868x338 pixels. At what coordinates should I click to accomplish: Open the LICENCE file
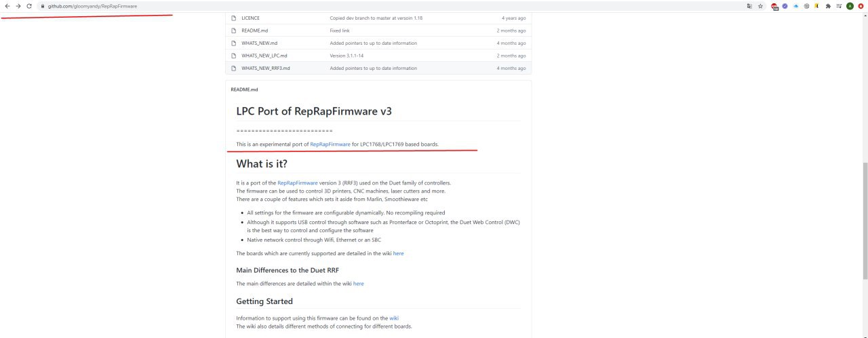coord(250,18)
